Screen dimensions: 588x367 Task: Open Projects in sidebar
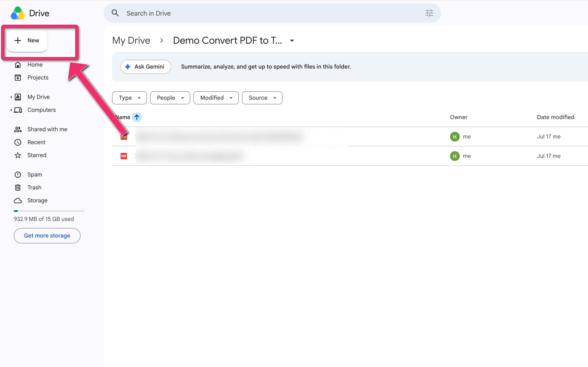coord(38,78)
